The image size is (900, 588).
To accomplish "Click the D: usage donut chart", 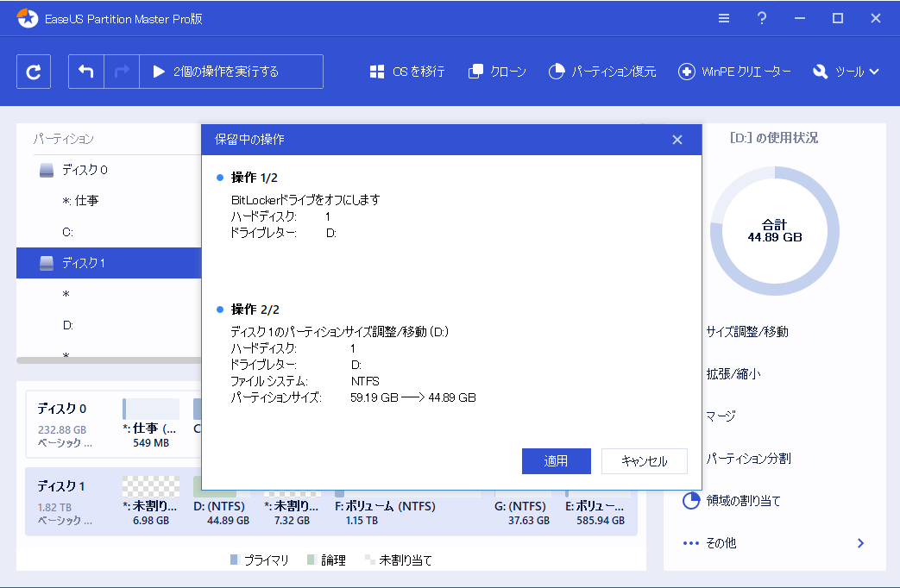I will tap(774, 231).
